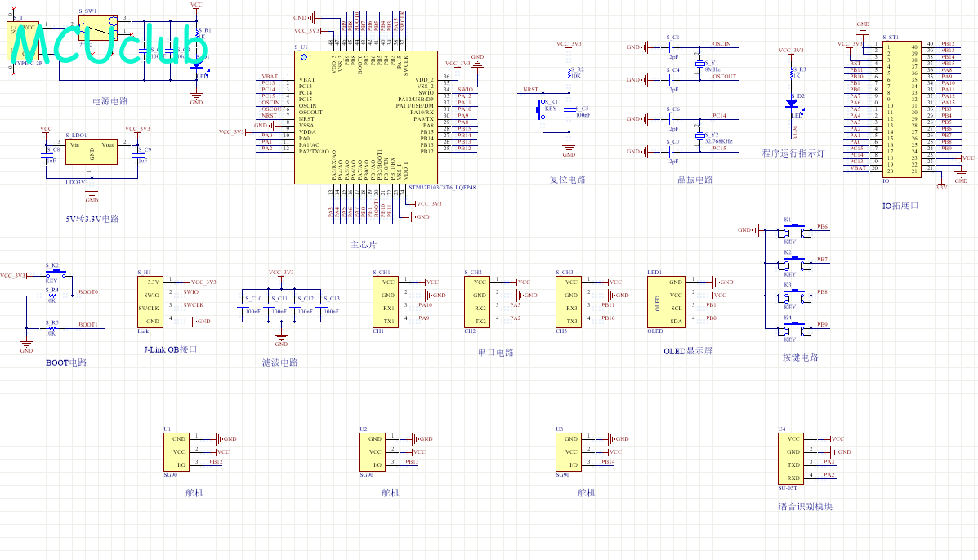Select the S_C10 filter capacitor
Screen dimensions: 978x560
(242, 305)
